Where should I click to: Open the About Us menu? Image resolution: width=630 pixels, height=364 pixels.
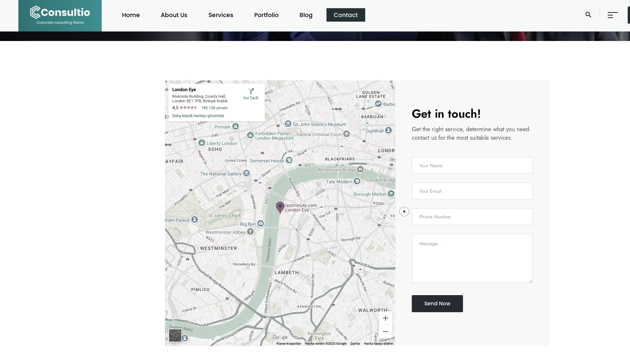coord(174,15)
